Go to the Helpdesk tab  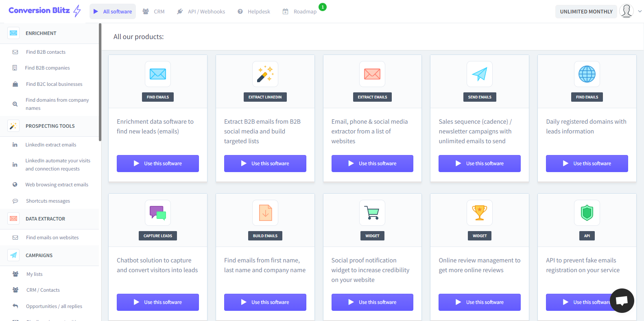pos(254,11)
